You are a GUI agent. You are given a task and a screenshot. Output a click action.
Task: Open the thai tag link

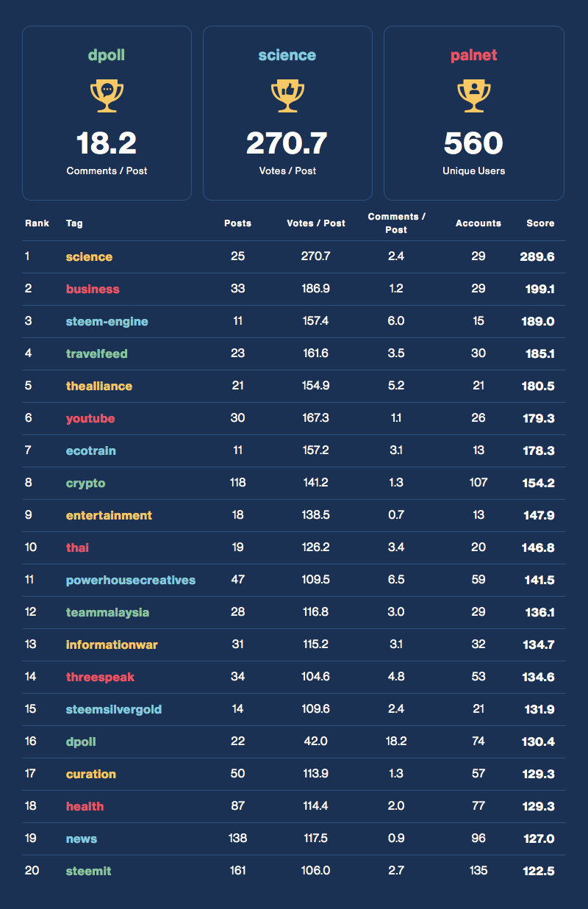pyautogui.click(x=77, y=547)
